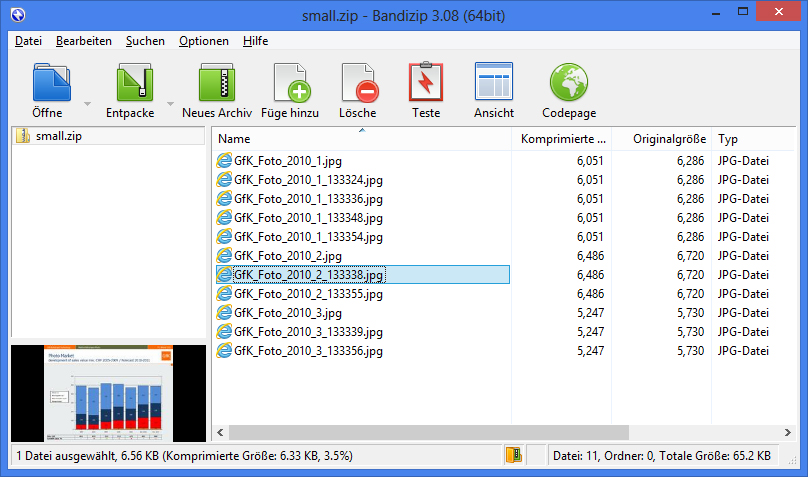The width and height of the screenshot is (808, 477).
Task: Click highlighted file GfK_Foto_2010_2_133338.jpg
Action: 308,275
